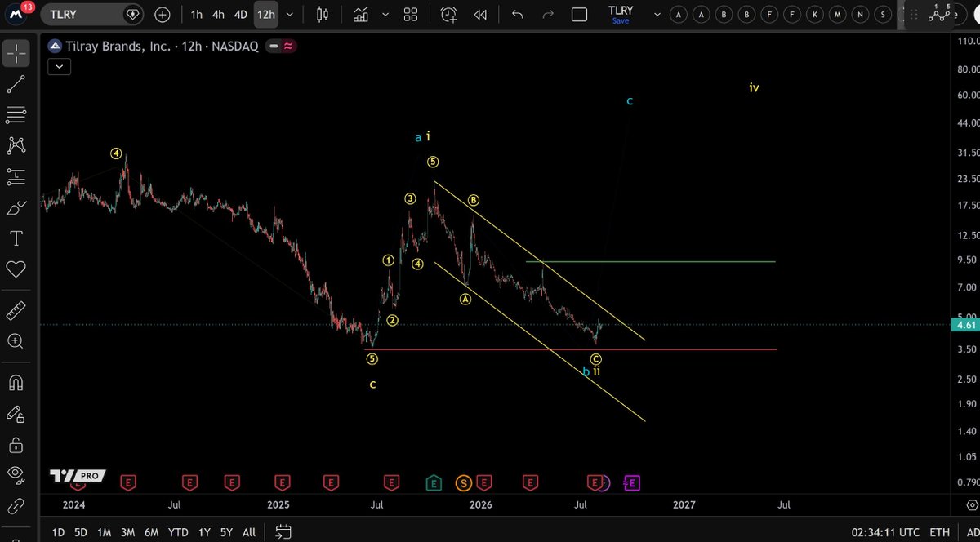
Task: Click the orange S split marker on timeline
Action: point(464,483)
